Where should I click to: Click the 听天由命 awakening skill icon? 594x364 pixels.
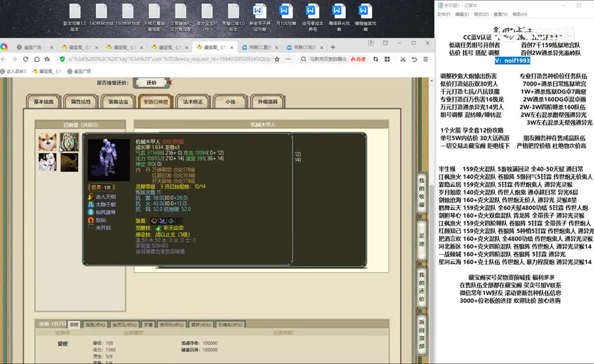(x=158, y=228)
